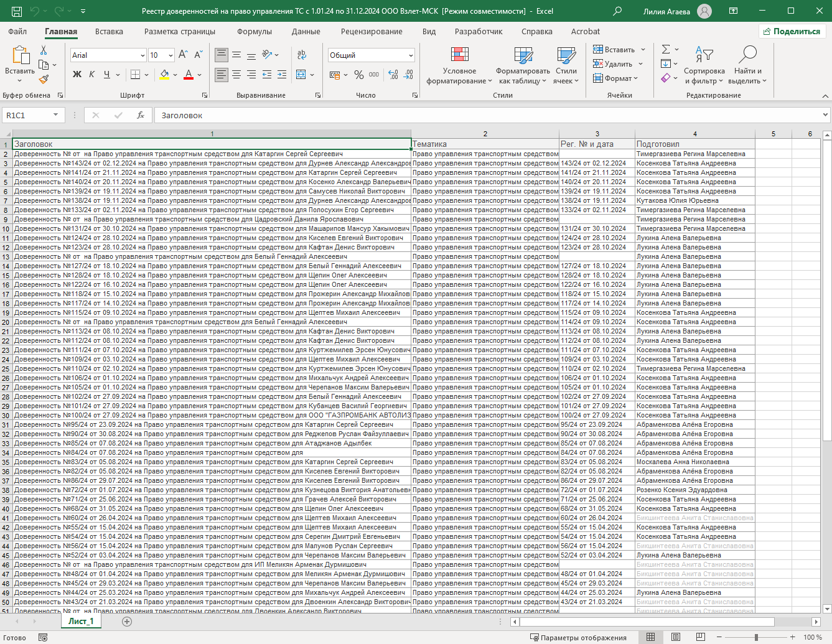Click the Поделиться share button
The image size is (832, 644).
click(792, 31)
